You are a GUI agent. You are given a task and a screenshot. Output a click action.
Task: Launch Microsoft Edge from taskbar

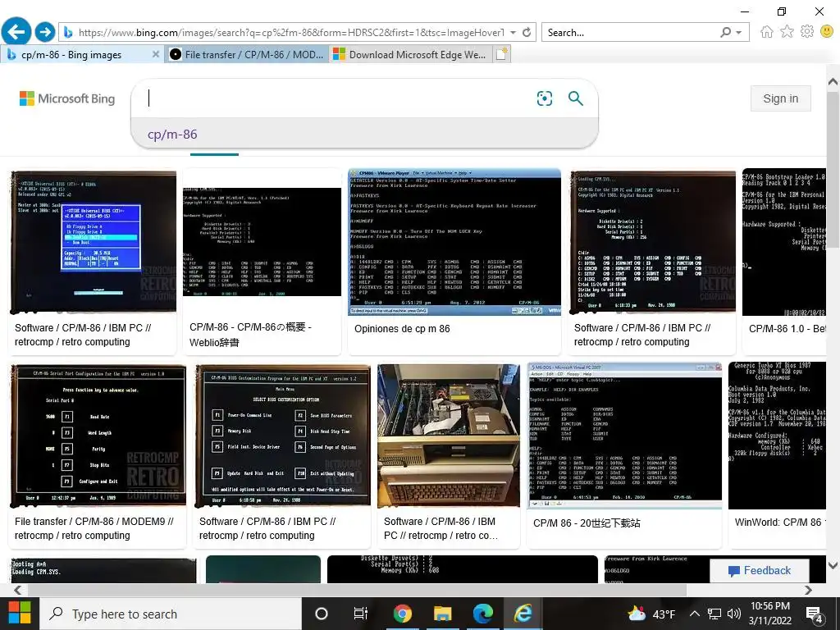pyautogui.click(x=482, y=614)
